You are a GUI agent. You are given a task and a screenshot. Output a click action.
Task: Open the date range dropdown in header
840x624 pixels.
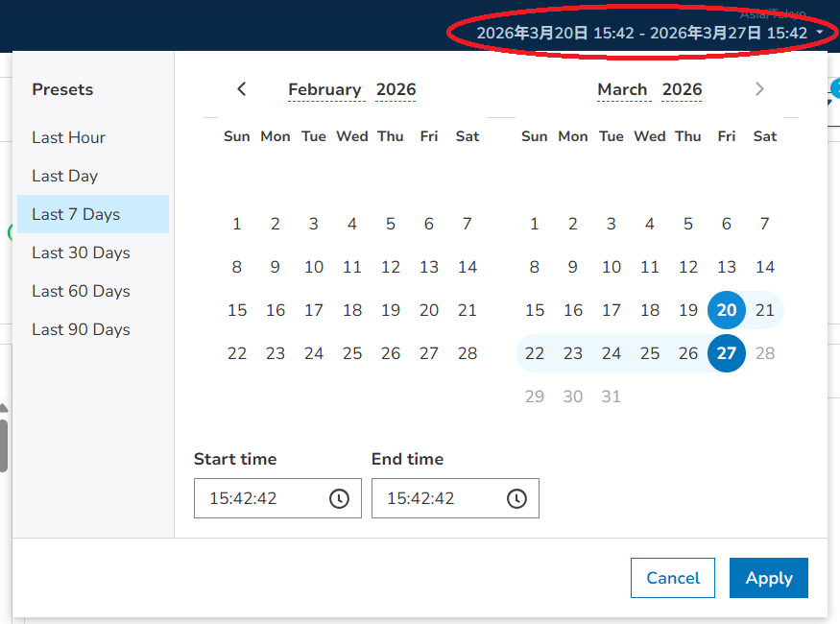pyautogui.click(x=649, y=33)
